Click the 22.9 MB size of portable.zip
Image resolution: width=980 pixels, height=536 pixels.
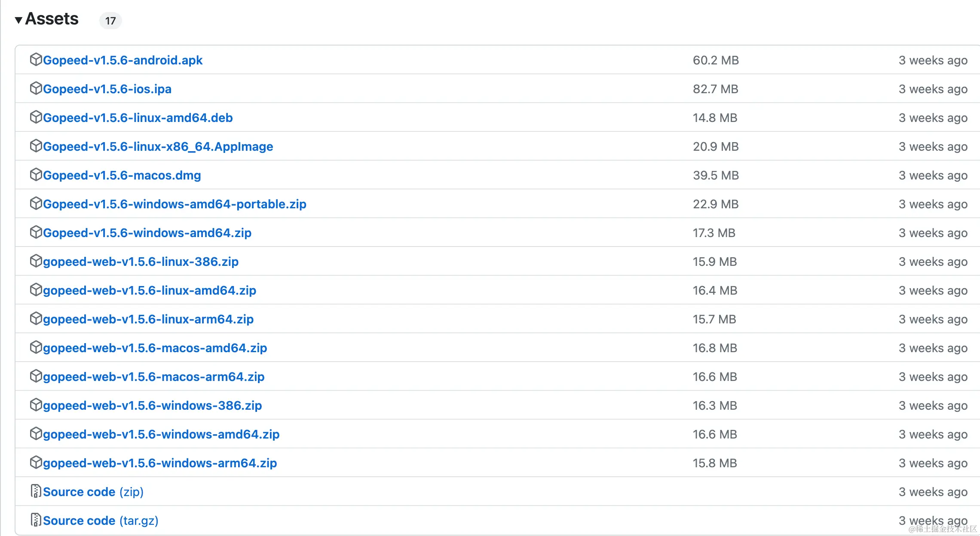(716, 204)
